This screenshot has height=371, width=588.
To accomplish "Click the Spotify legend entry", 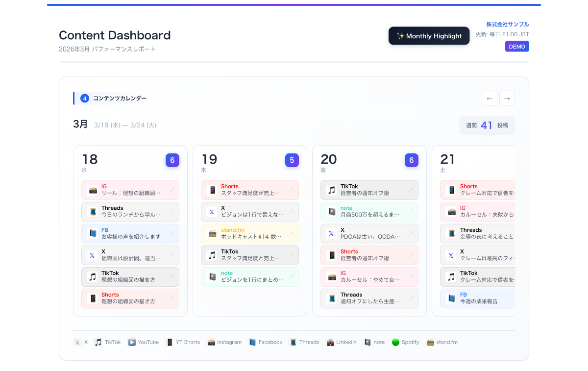I will coord(406,342).
